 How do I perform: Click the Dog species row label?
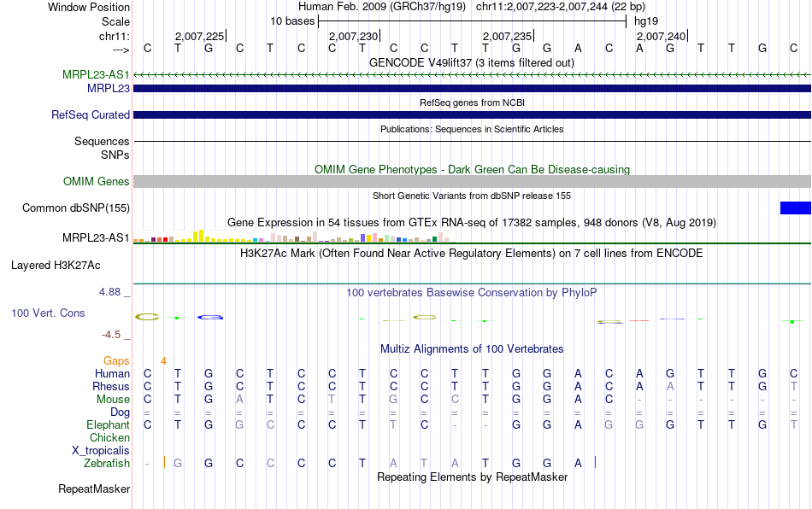(120, 412)
